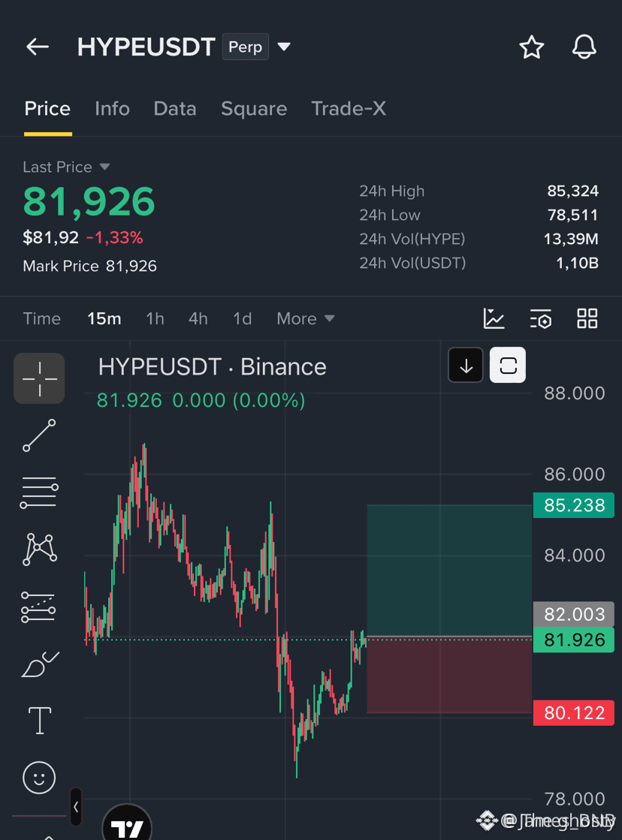Click the green take-profit zone on chart
The height and width of the screenshot is (840, 622).
point(449,570)
